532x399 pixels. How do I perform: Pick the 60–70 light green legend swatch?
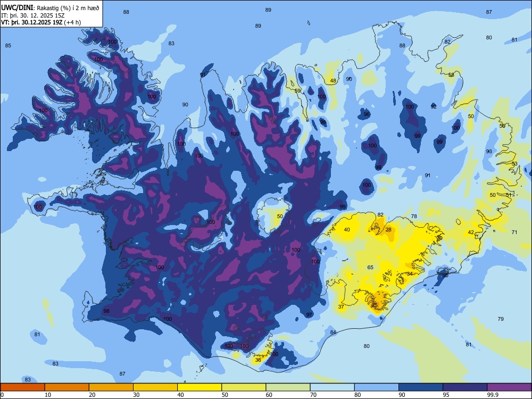tap(288, 387)
